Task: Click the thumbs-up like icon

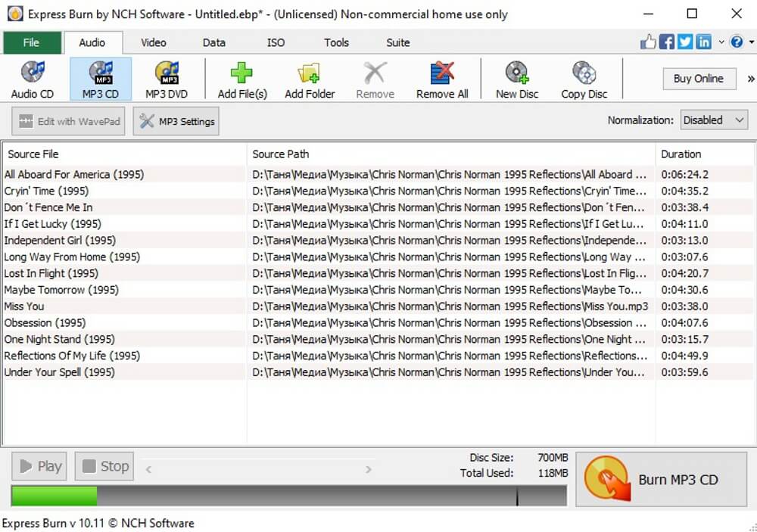Action: [x=648, y=42]
